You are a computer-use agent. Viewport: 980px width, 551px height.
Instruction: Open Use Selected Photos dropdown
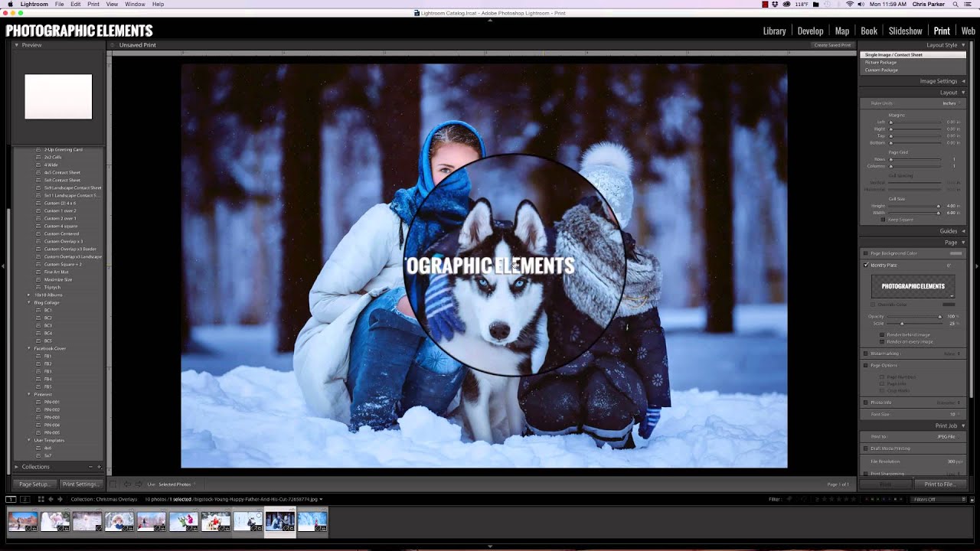pyautogui.click(x=177, y=484)
